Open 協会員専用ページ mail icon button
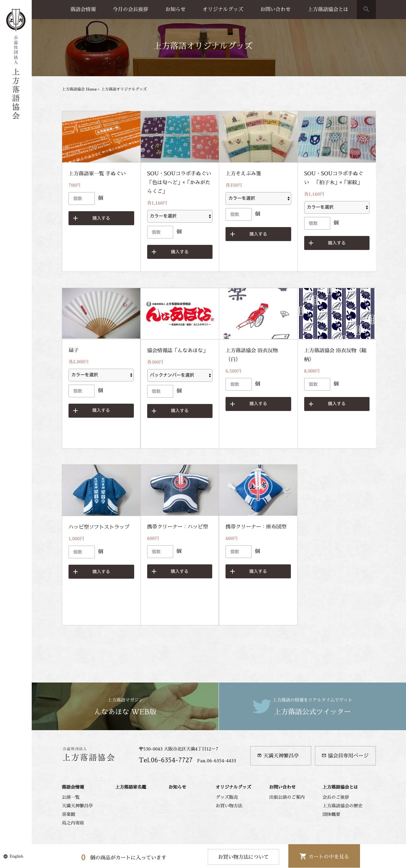The image size is (406, 868). [345, 756]
